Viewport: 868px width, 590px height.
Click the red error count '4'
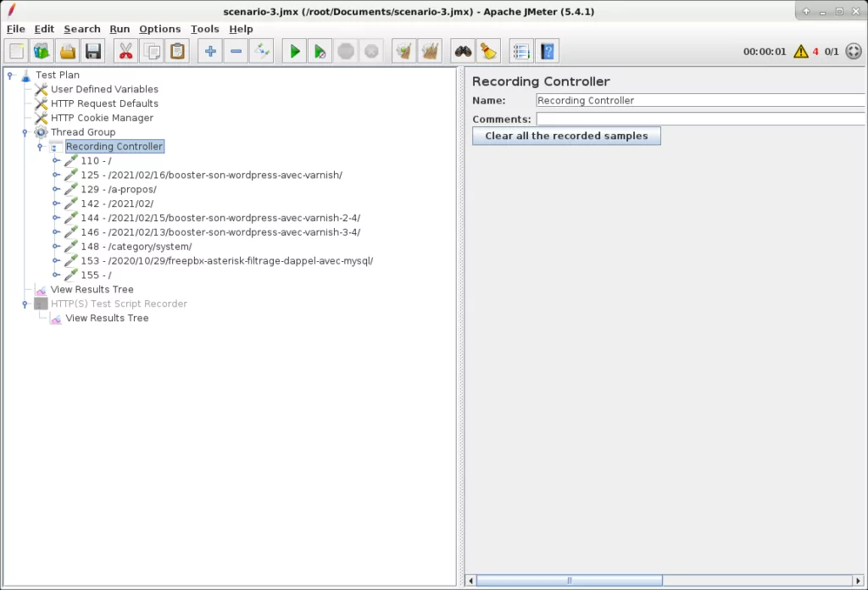point(815,52)
